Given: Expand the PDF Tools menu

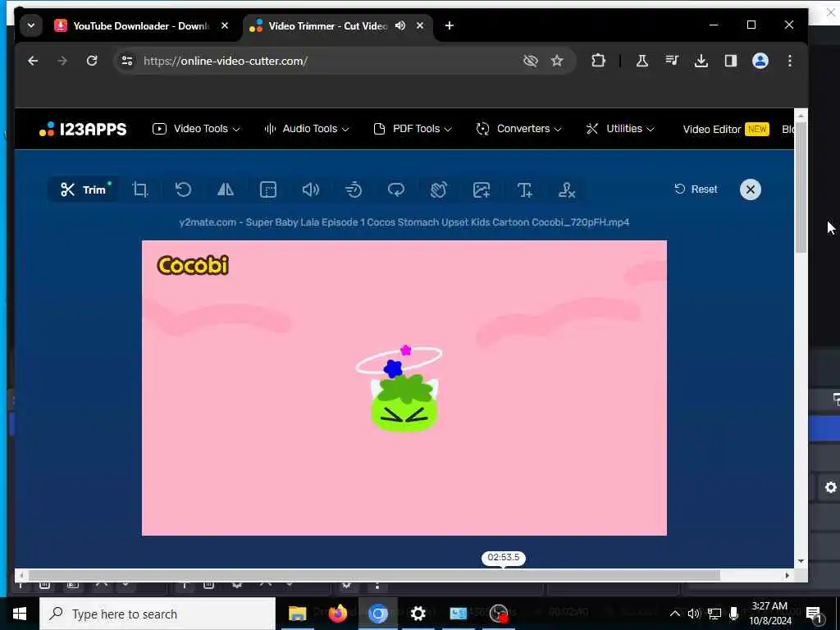Looking at the screenshot, I should click(413, 129).
